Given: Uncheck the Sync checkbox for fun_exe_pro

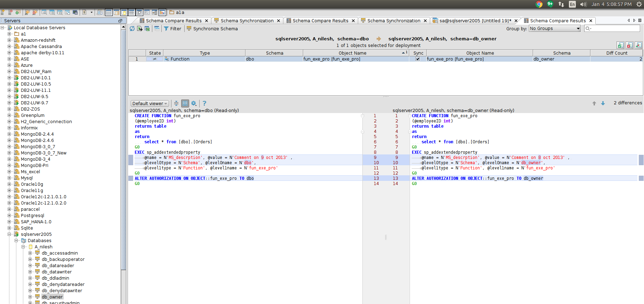Looking at the screenshot, I should pyautogui.click(x=418, y=59).
